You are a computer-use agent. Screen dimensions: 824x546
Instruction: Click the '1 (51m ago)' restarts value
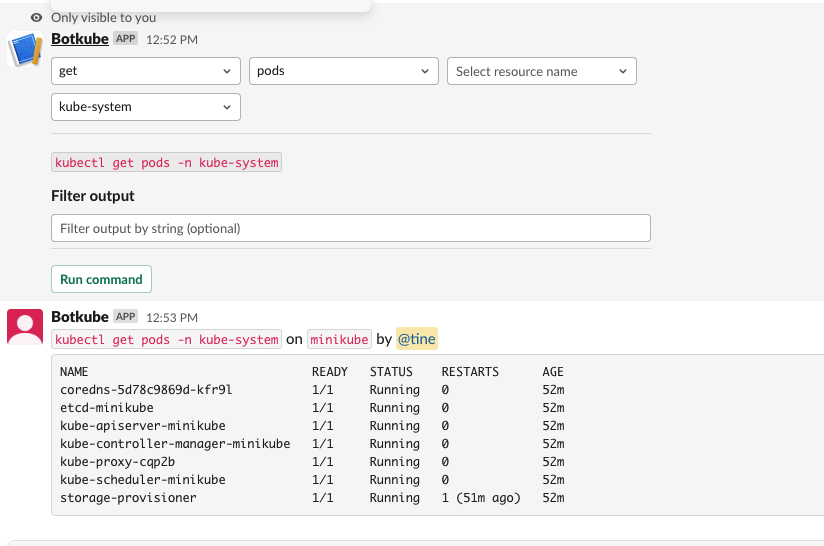point(481,498)
